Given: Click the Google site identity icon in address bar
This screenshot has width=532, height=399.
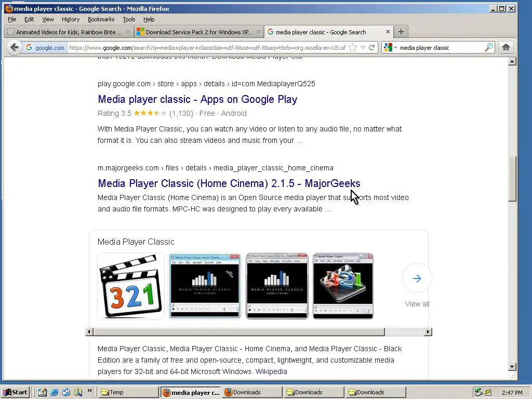Looking at the screenshot, I should [45, 47].
